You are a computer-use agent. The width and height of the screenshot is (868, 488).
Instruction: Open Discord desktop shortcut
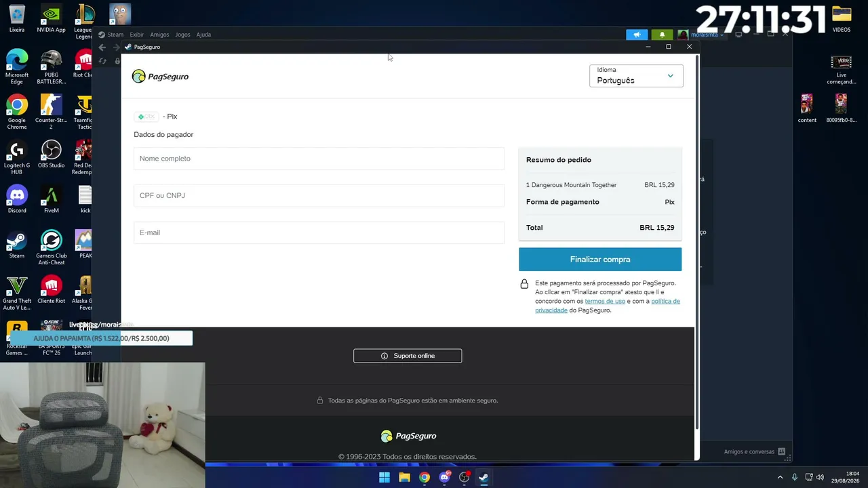pos(17,200)
